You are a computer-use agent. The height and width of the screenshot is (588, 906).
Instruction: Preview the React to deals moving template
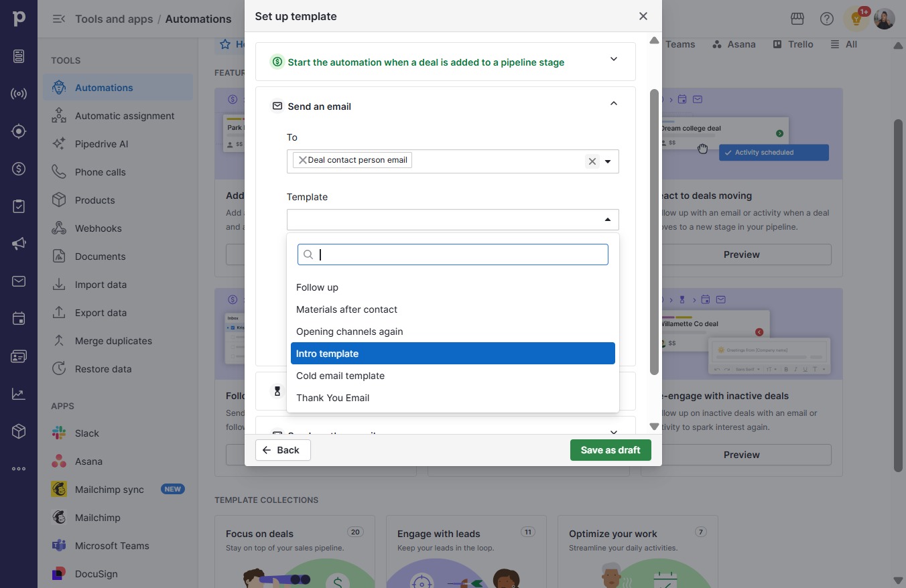[x=742, y=254]
